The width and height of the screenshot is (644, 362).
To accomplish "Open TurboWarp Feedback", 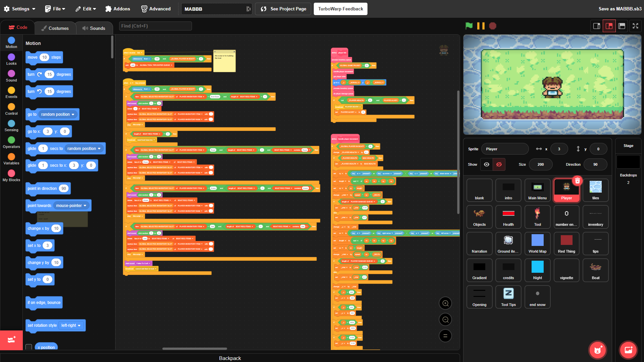I will tap(341, 9).
